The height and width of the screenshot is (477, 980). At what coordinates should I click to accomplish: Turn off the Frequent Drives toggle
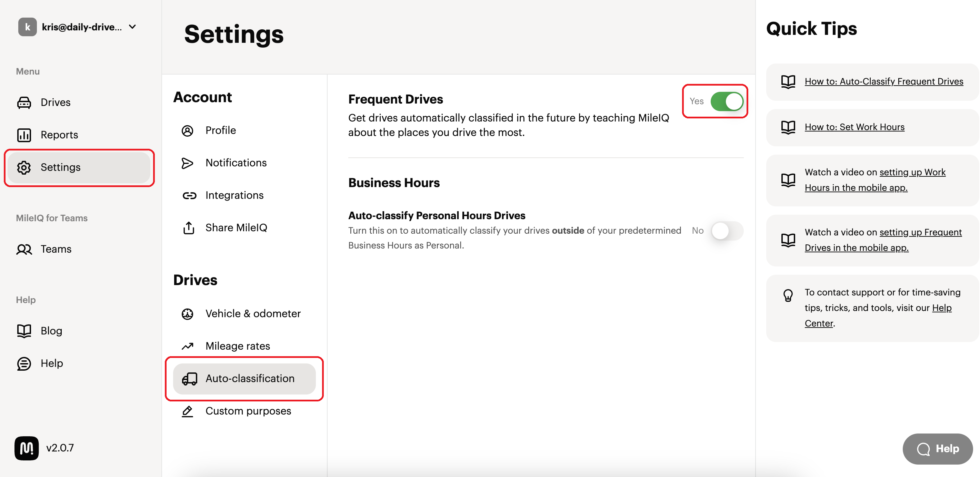[x=727, y=101]
